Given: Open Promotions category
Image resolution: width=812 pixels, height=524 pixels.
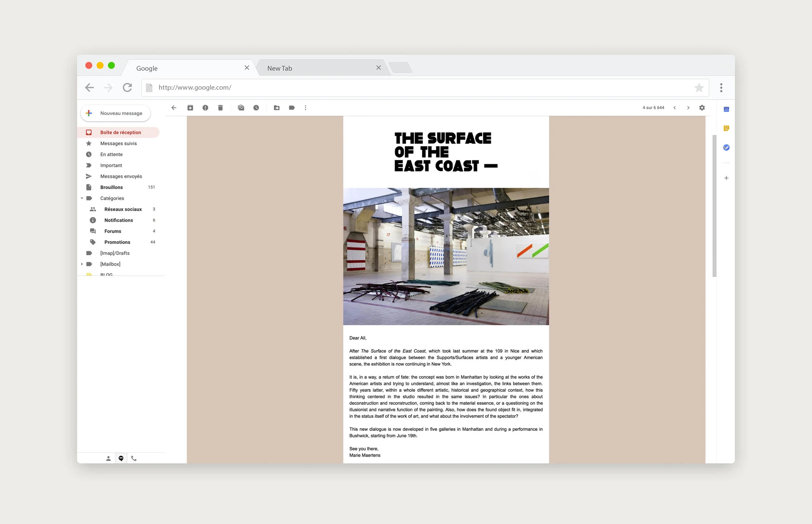Looking at the screenshot, I should click(x=118, y=242).
